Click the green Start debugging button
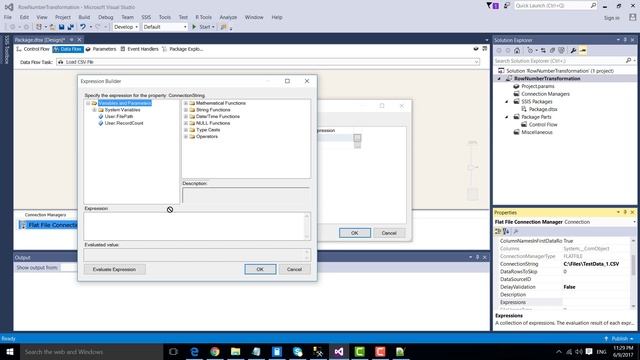The image size is (640, 360). click(x=203, y=27)
